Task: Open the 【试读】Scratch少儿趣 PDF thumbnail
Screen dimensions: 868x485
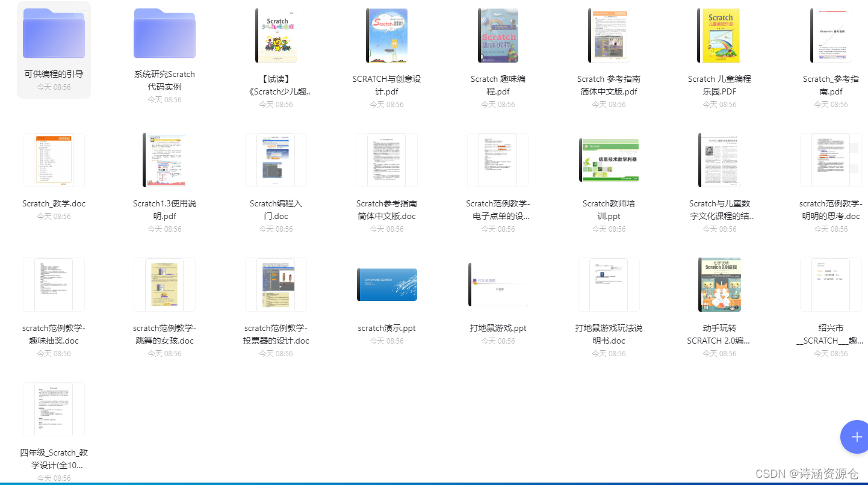Action: [x=276, y=36]
